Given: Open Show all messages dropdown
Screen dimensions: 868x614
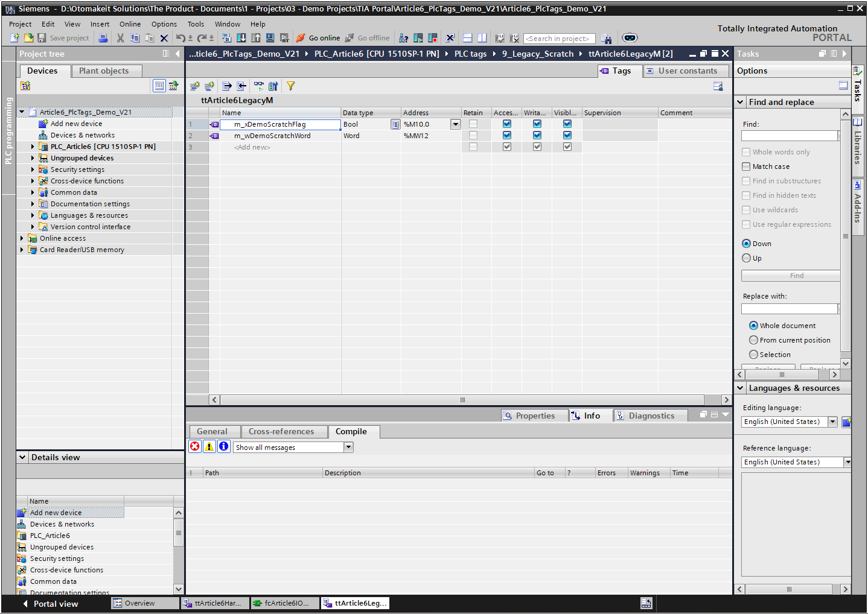Looking at the screenshot, I should pyautogui.click(x=348, y=448).
